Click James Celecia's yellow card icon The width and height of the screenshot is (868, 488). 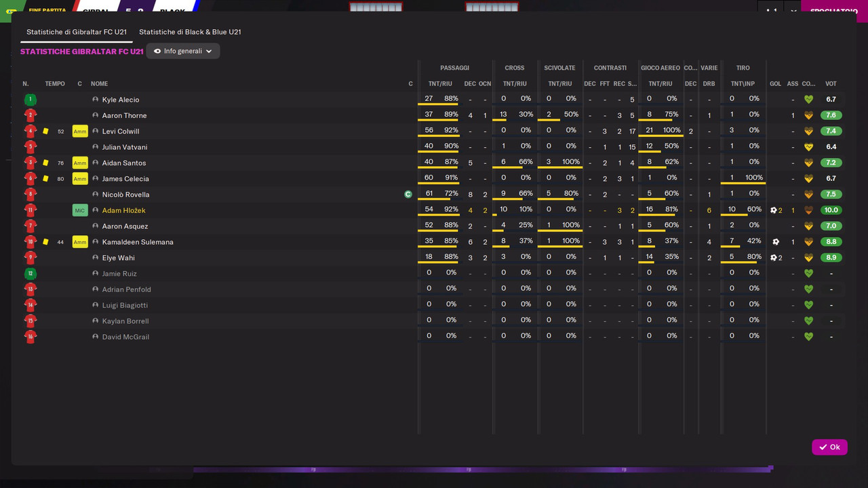click(45, 179)
